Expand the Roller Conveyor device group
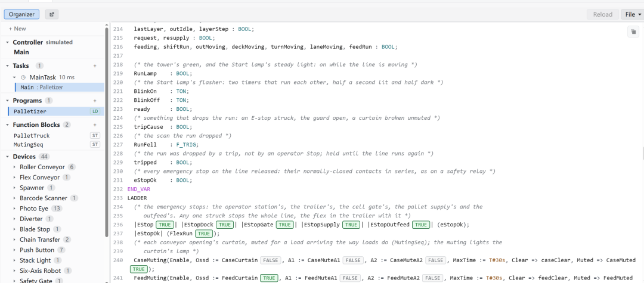 15,167
